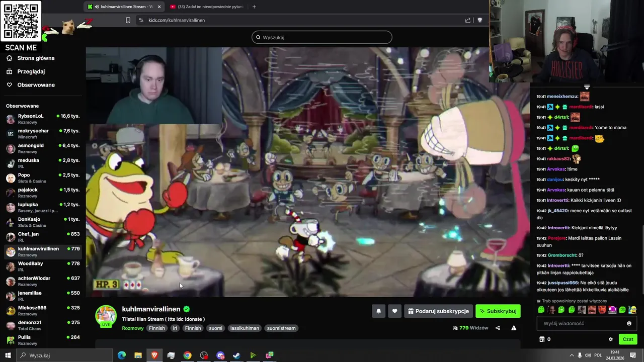
Task: Open mokrysuchar channel in followed list
Action: [43, 134]
